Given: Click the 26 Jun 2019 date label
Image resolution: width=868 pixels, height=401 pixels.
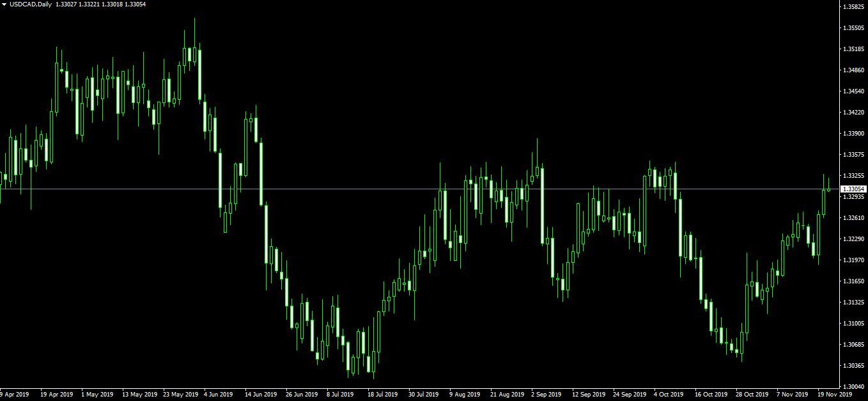Looking at the screenshot, I should 302,395.
